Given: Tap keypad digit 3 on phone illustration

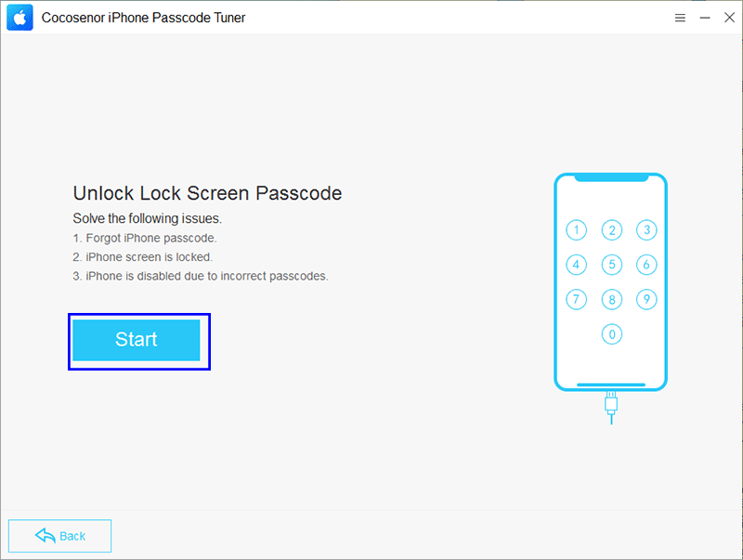Looking at the screenshot, I should (646, 230).
